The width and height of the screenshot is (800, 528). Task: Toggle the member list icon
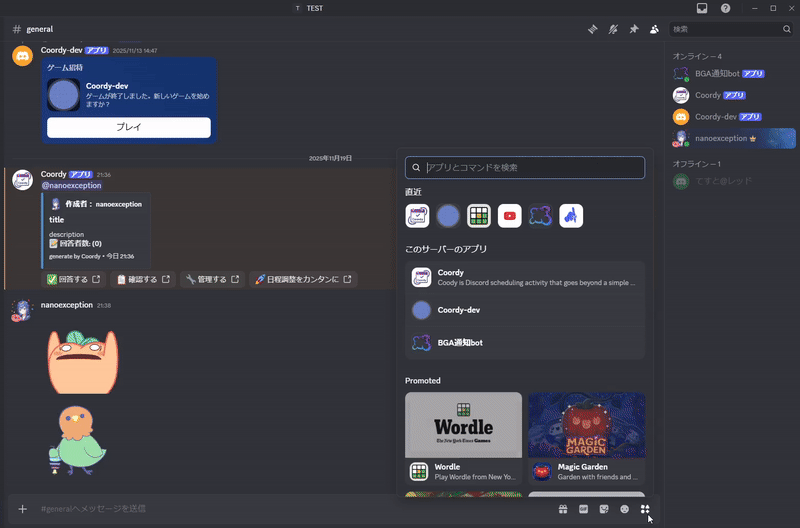tap(654, 29)
